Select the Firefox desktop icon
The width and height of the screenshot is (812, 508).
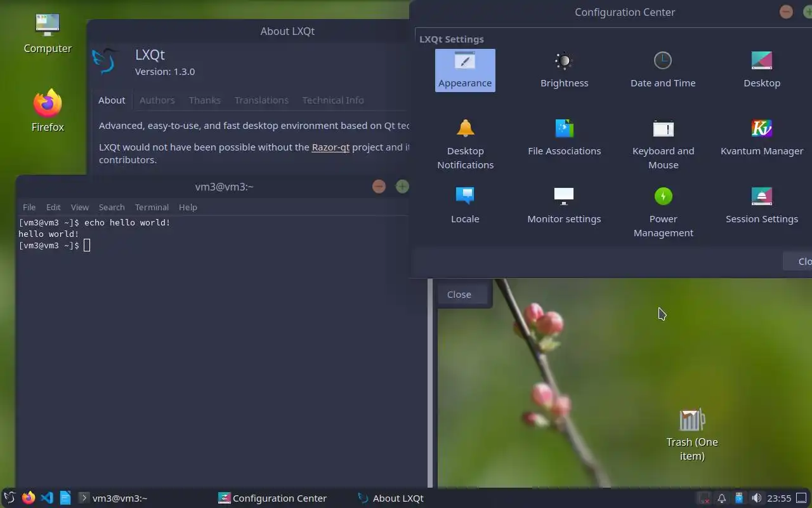[48, 111]
